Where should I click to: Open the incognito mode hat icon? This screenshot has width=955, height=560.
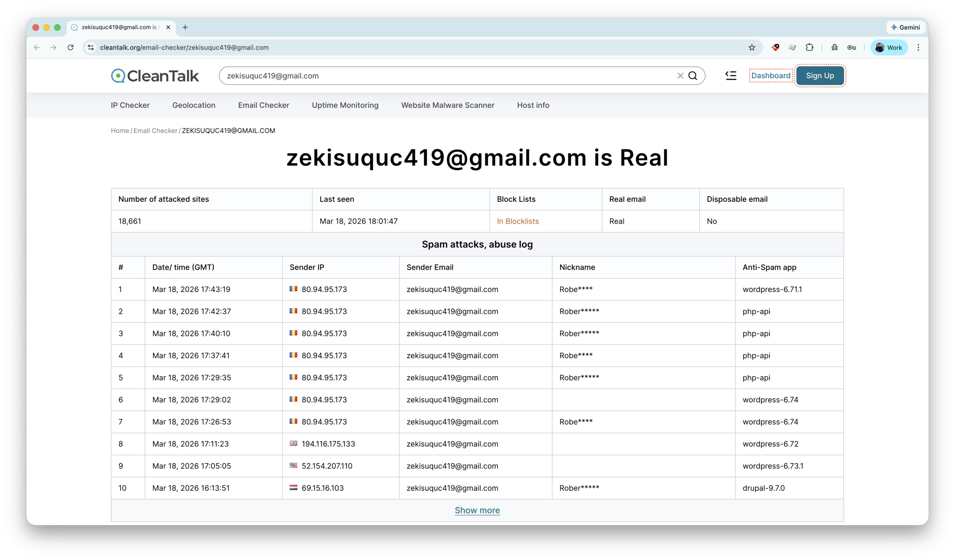834,47
